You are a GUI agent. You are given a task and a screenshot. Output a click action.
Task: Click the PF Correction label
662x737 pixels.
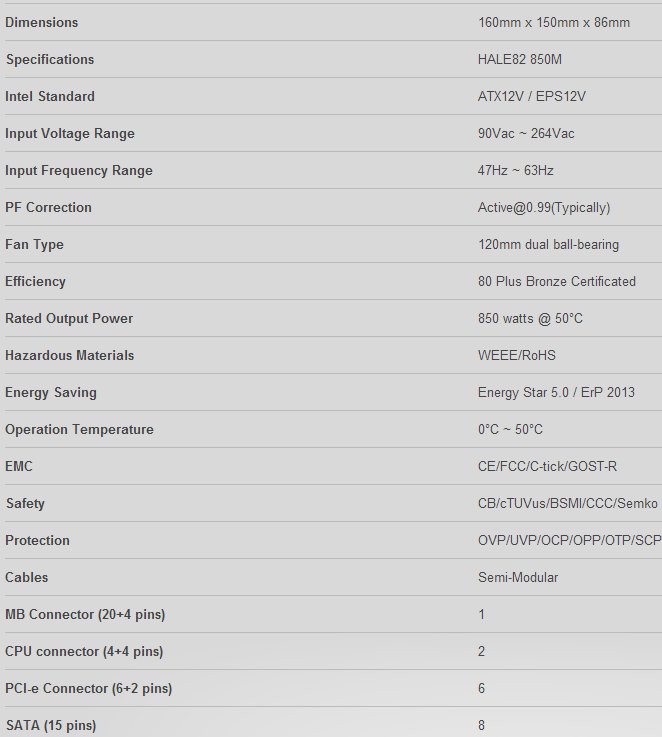pos(48,207)
